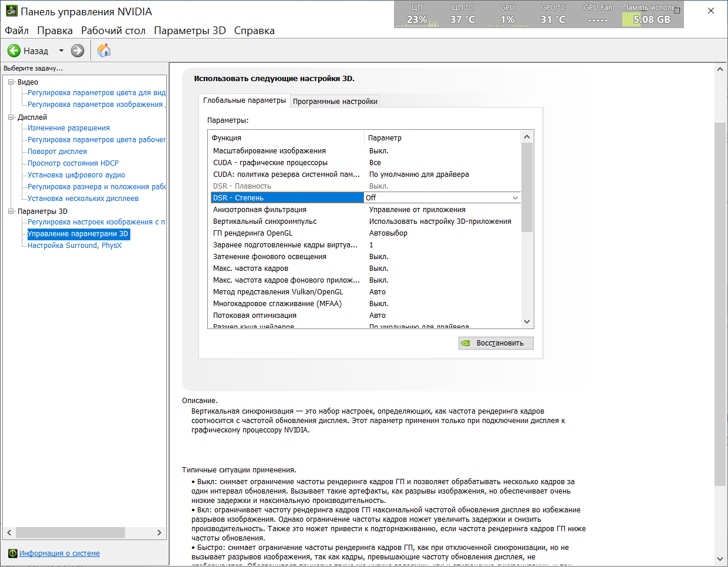The height and width of the screenshot is (567, 728).
Task: Click the Восстановить button
Action: click(x=496, y=343)
